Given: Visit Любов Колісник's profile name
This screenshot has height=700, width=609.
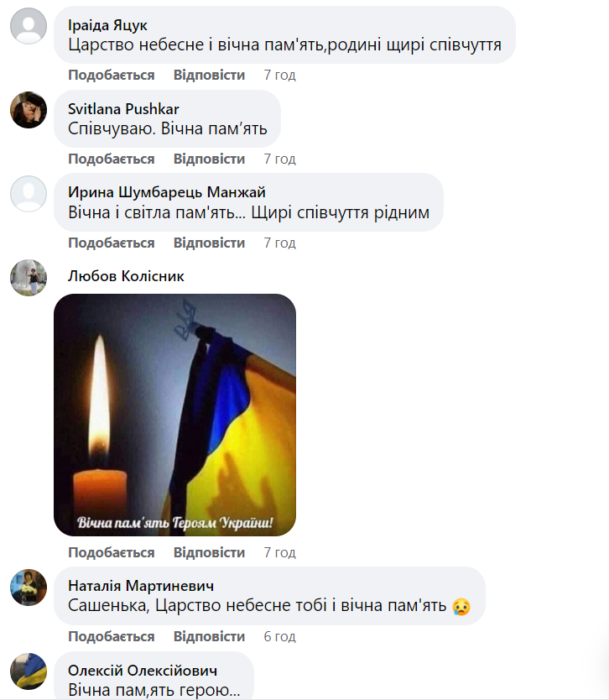Looking at the screenshot, I should 126,276.
